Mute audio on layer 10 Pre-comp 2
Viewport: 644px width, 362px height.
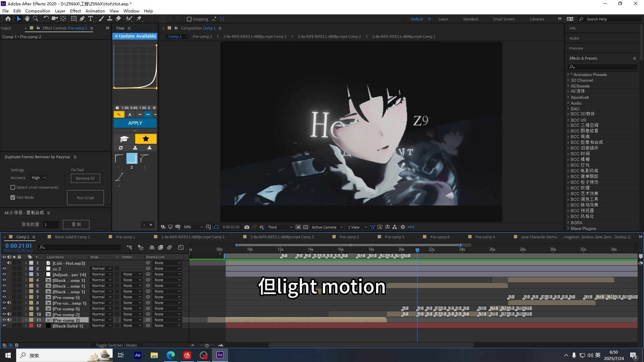tap(9, 314)
